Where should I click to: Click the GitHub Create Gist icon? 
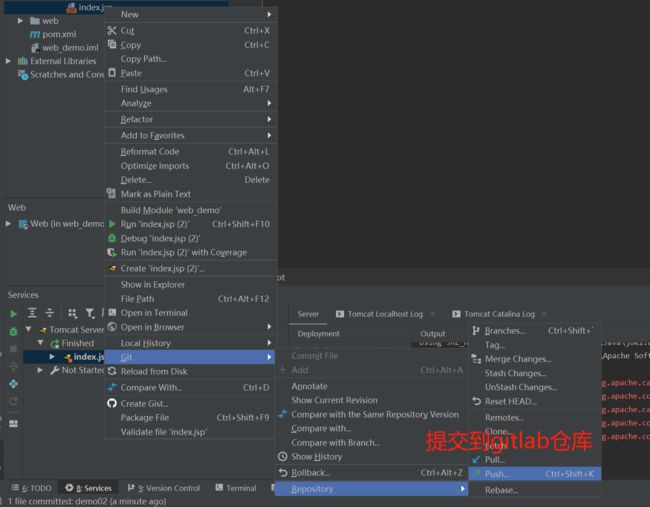[112, 403]
